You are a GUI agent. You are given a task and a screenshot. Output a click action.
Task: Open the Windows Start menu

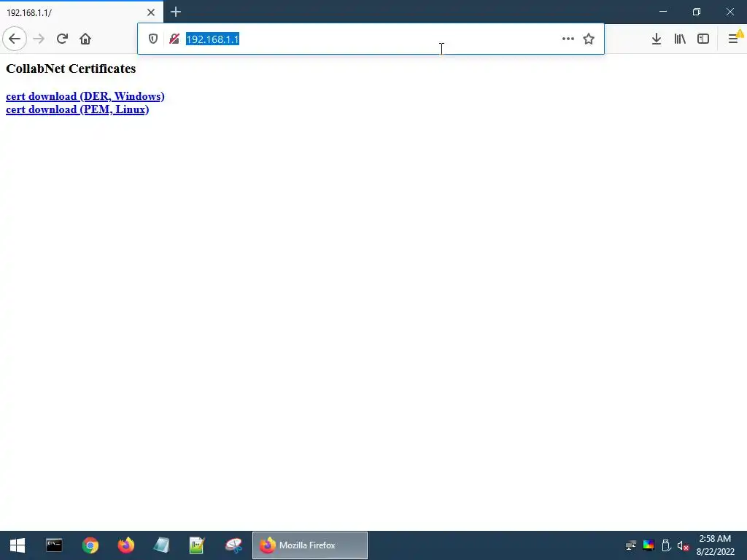point(18,545)
